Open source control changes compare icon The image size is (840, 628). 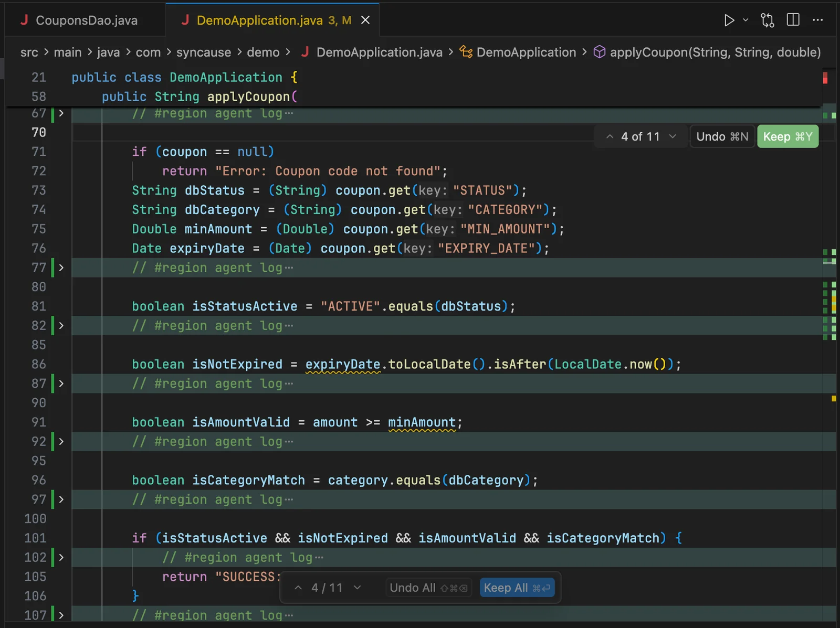767,20
